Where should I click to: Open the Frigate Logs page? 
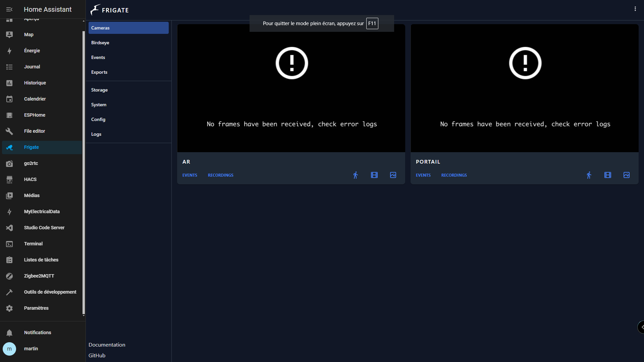[96, 134]
